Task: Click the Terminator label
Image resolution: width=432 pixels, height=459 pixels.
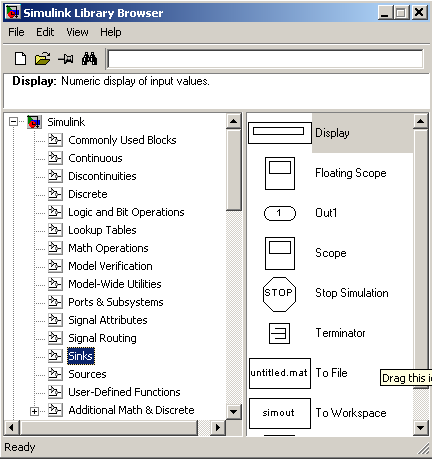Action: (x=340, y=333)
